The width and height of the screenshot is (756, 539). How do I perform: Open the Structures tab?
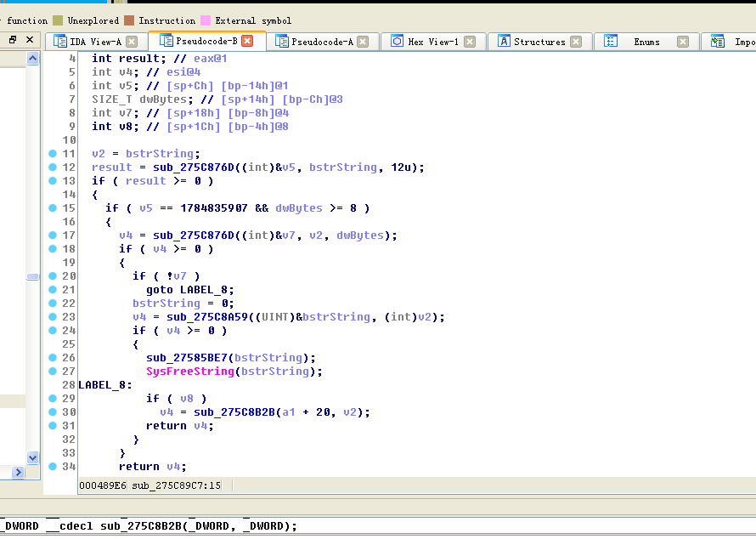coord(539,42)
